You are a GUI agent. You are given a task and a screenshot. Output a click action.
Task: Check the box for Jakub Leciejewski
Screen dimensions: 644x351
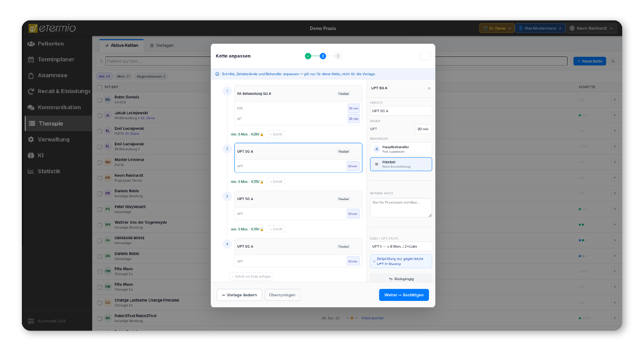100,115
